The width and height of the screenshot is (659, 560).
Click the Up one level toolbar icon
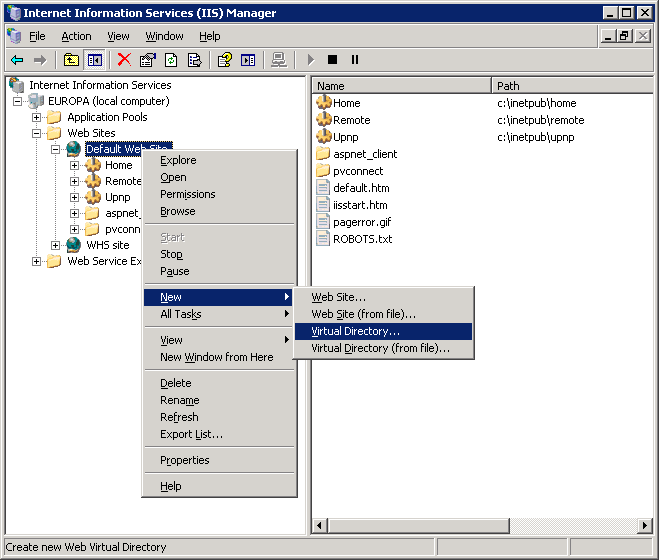[71, 60]
